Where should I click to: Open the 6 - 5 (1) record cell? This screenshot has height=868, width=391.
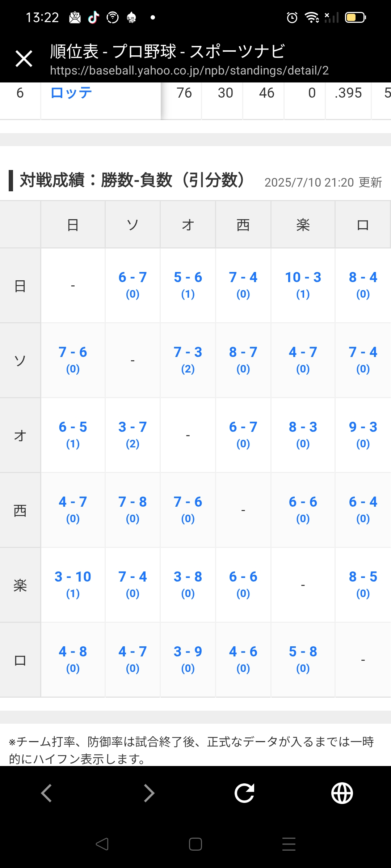[73, 435]
